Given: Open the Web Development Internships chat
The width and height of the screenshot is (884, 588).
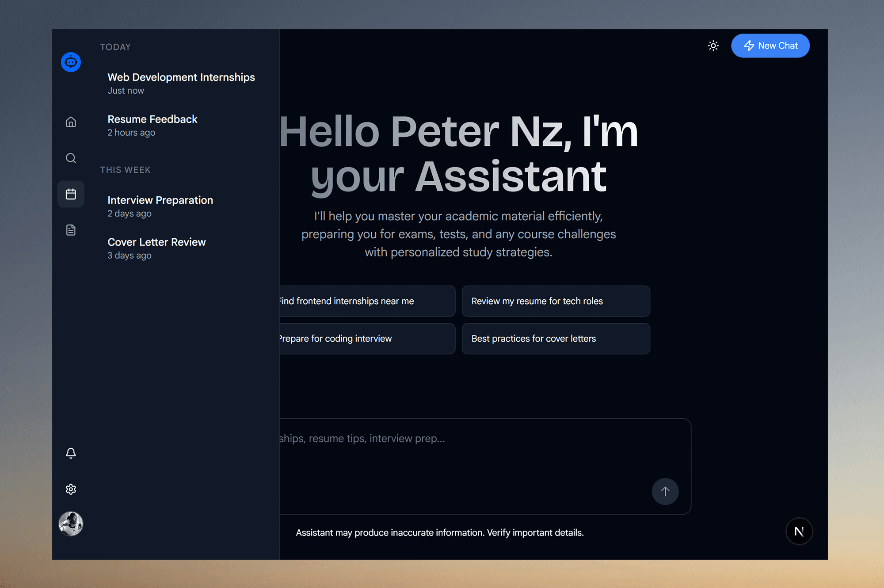Looking at the screenshot, I should (181, 83).
